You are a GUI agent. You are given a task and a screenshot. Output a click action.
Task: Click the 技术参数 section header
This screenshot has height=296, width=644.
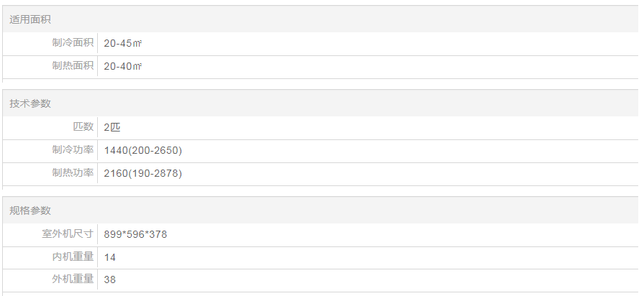click(x=30, y=103)
